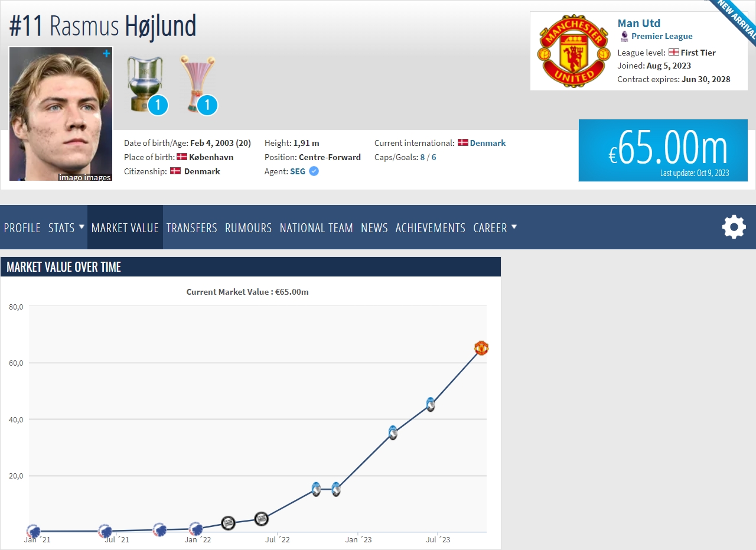Click the Joined Aug 5, 2023 text
The image size is (756, 550).
654,66
